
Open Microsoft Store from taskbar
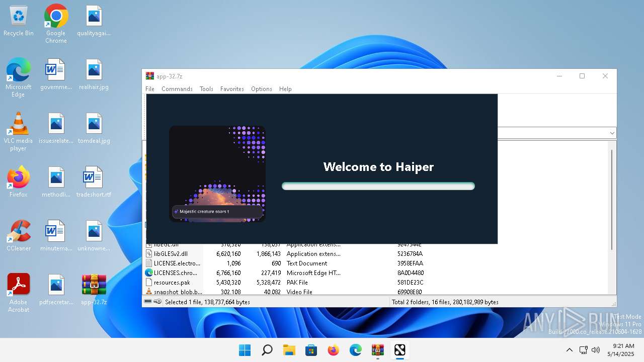pos(311,350)
